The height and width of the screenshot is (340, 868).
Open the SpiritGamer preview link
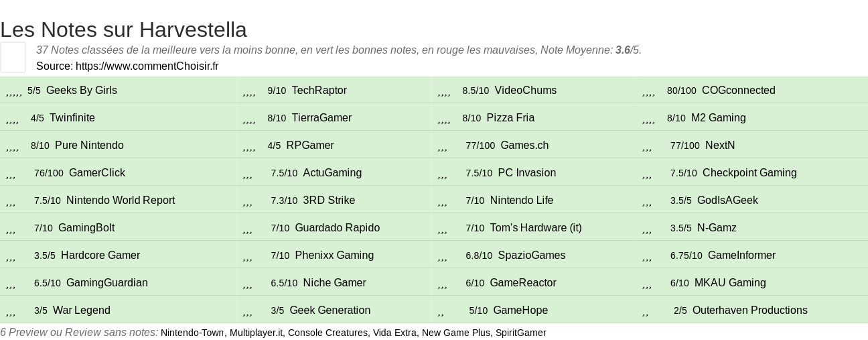point(520,333)
